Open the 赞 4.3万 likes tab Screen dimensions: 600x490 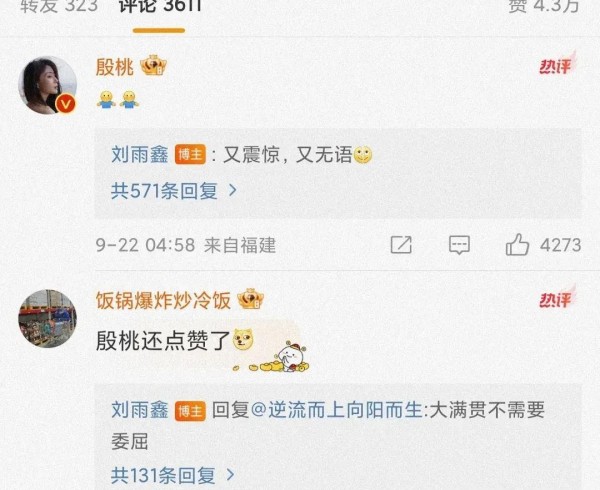[x=543, y=5]
